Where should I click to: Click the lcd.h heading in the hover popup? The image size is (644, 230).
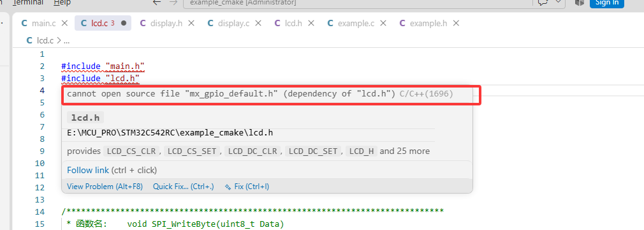[85, 118]
